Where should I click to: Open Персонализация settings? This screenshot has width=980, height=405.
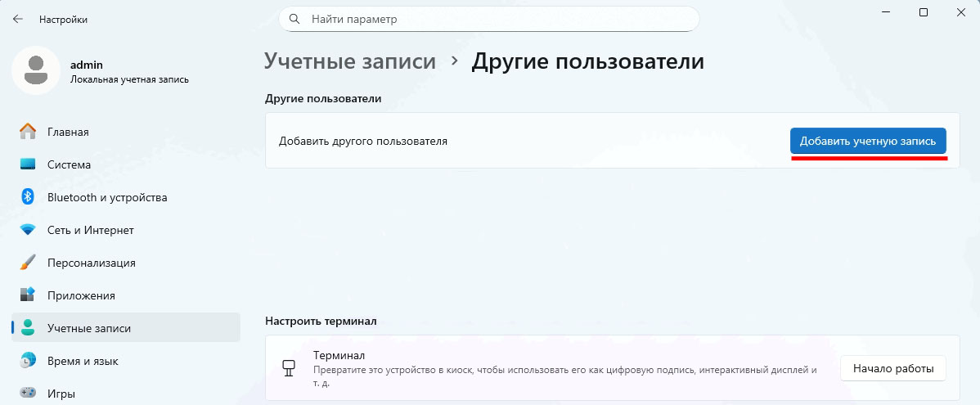tap(126, 263)
